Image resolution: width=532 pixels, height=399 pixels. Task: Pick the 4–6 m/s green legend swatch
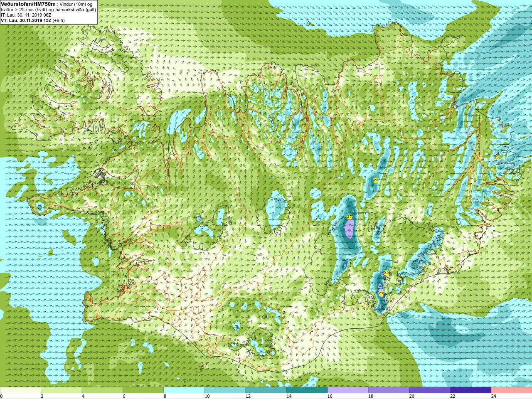(x=102, y=390)
